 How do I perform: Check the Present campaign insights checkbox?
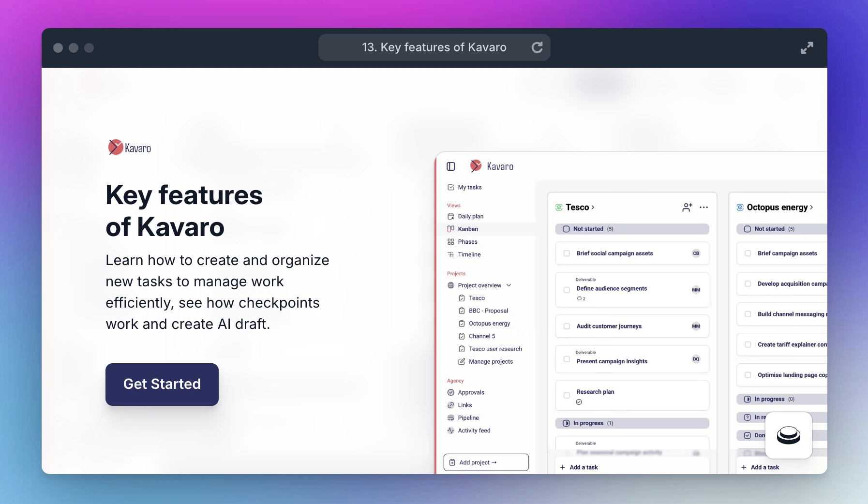567,359
